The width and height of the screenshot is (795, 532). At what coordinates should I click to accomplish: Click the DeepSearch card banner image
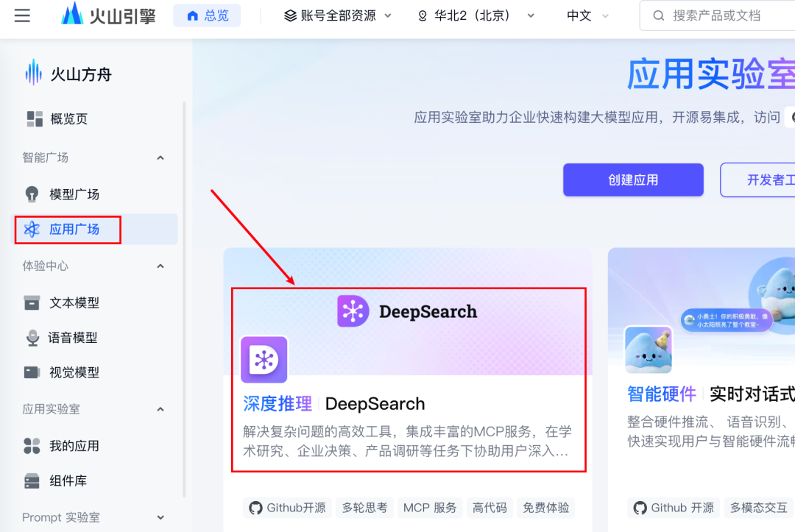(x=408, y=311)
